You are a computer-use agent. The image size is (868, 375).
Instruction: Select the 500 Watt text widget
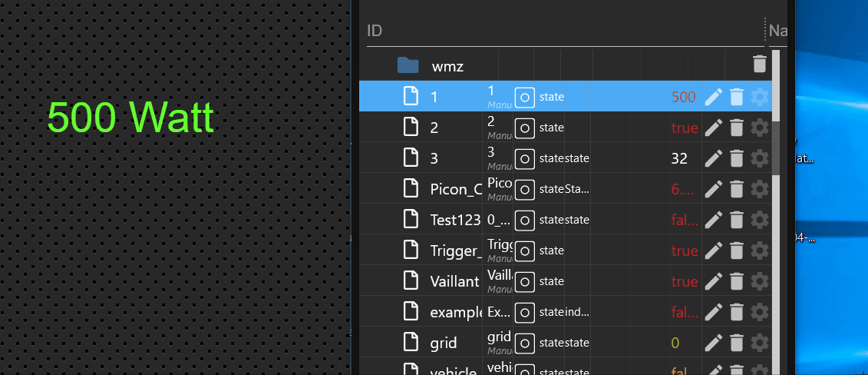coord(130,118)
